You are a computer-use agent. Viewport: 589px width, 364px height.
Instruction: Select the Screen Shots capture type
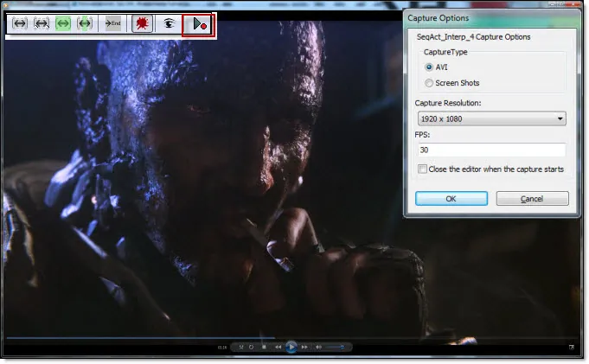click(x=451, y=83)
